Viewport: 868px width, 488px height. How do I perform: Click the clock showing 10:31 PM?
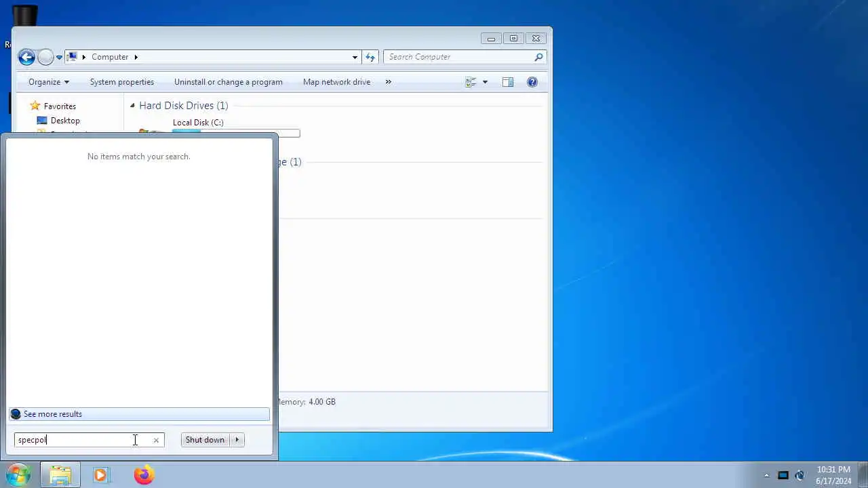pyautogui.click(x=833, y=475)
